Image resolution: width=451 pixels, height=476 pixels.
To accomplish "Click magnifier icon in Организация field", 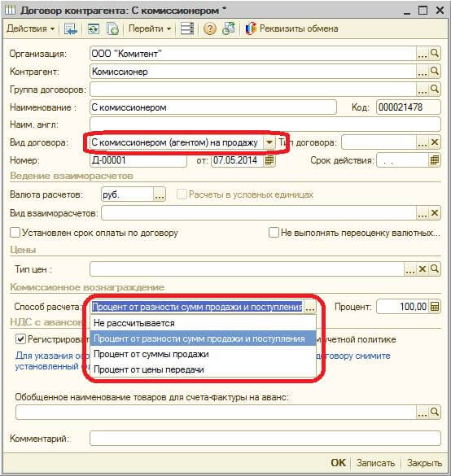I will pyautogui.click(x=435, y=54).
